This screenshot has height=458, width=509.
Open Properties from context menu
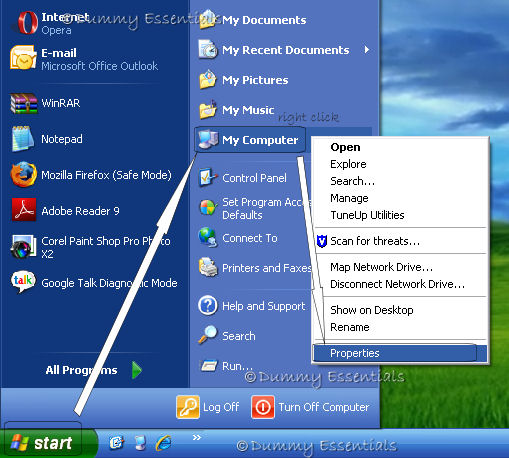400,353
